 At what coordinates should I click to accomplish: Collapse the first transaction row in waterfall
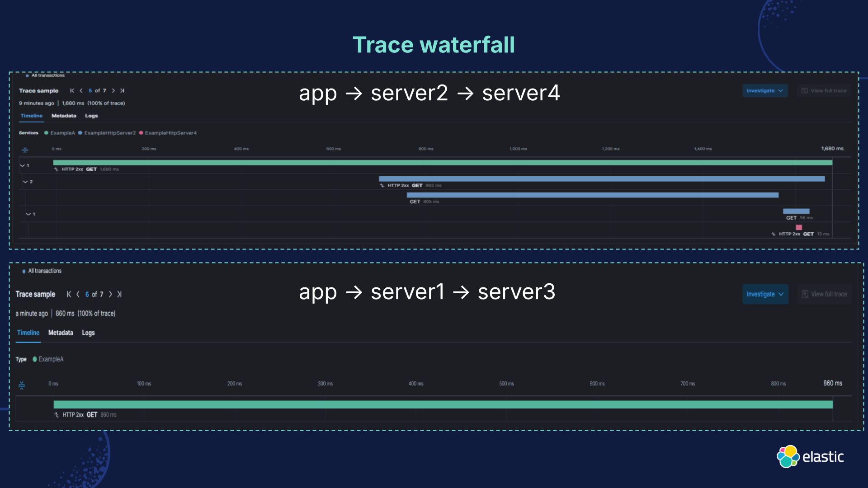[23, 166]
